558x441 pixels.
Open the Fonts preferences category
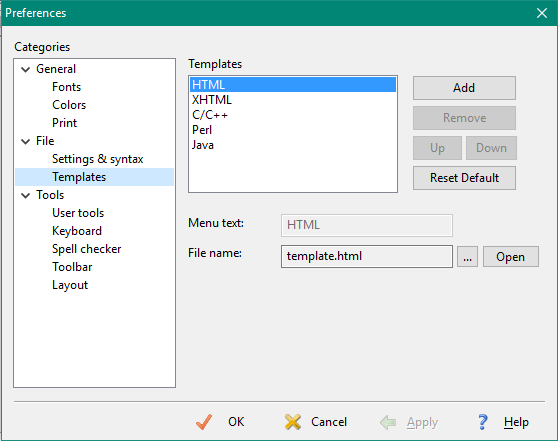67,87
